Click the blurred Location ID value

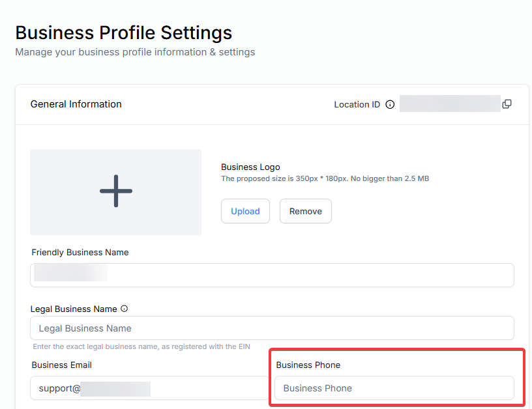pyautogui.click(x=449, y=104)
